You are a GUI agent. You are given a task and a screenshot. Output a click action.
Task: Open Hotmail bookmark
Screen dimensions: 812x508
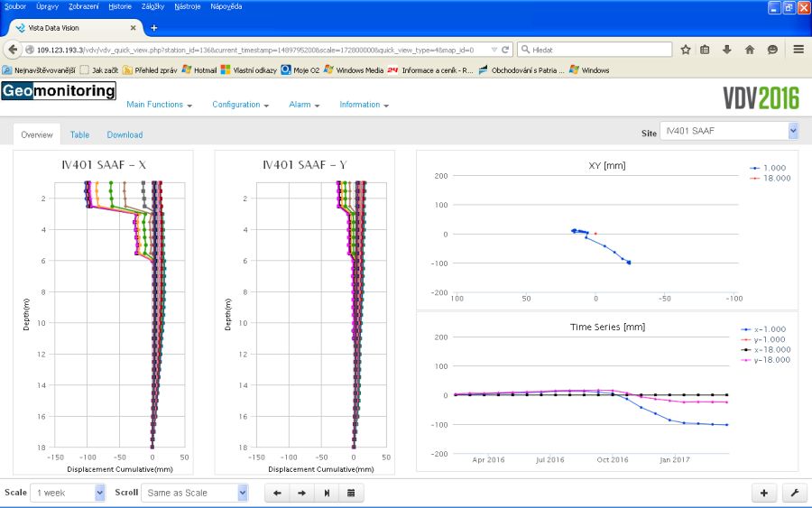[x=199, y=69]
